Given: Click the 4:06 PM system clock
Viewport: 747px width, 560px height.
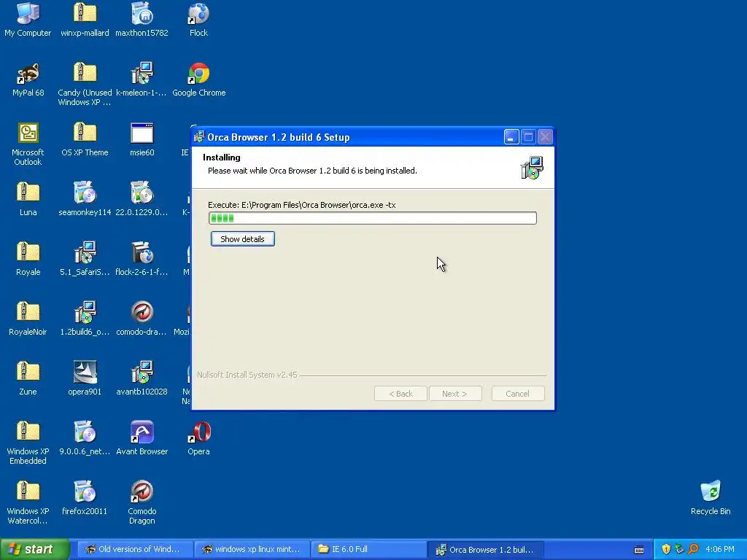Looking at the screenshot, I should tap(720, 549).
